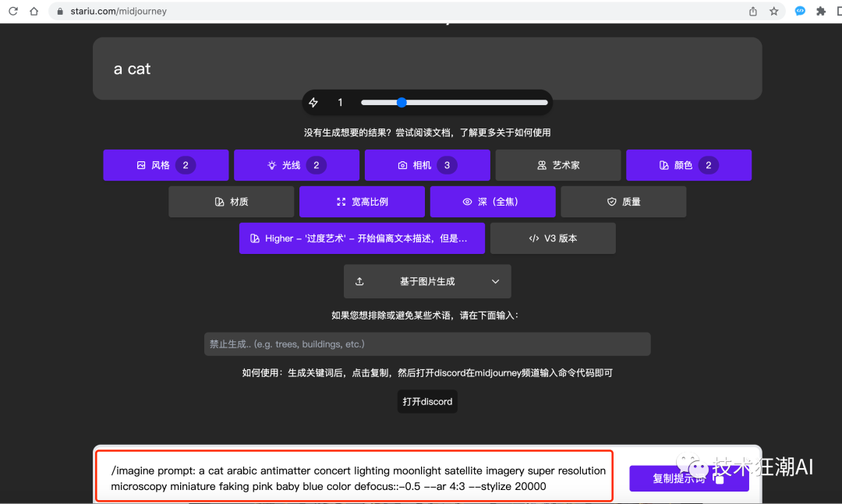Click the Higher '过度艺术' stylize button
Viewport: 842px width, 504px height.
362,238
